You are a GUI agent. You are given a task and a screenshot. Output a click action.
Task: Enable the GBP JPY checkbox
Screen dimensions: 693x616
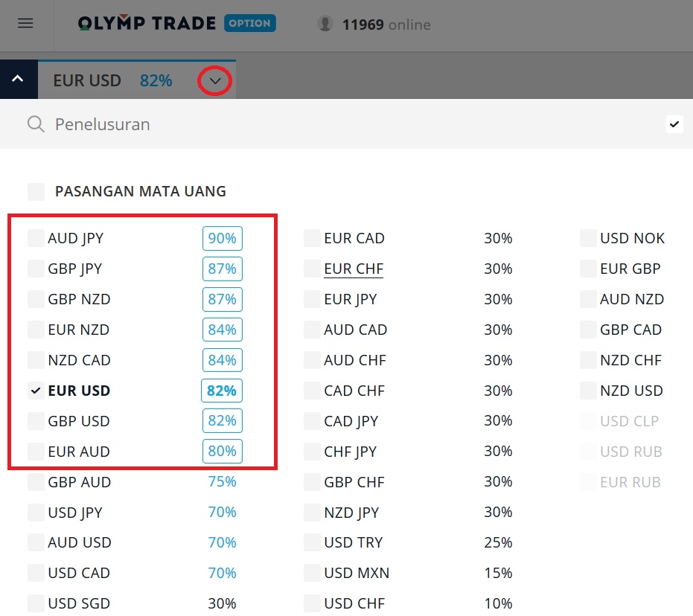36,269
